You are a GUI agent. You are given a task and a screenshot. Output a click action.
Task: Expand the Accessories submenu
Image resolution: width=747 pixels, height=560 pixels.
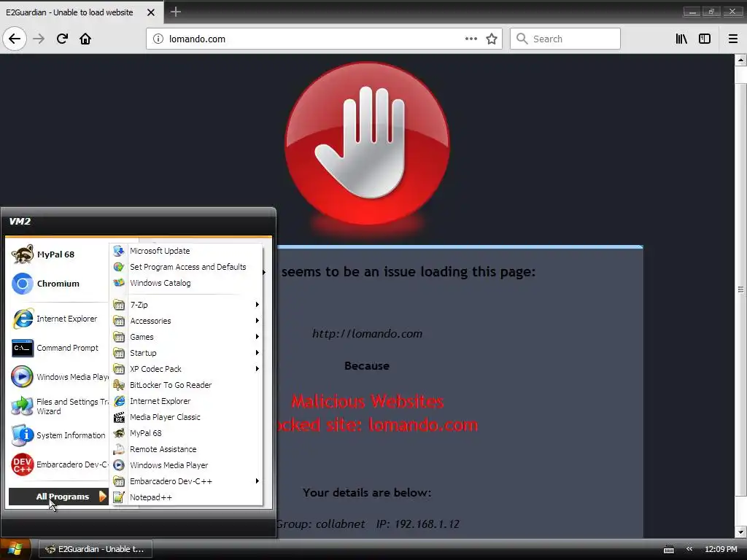(x=187, y=321)
